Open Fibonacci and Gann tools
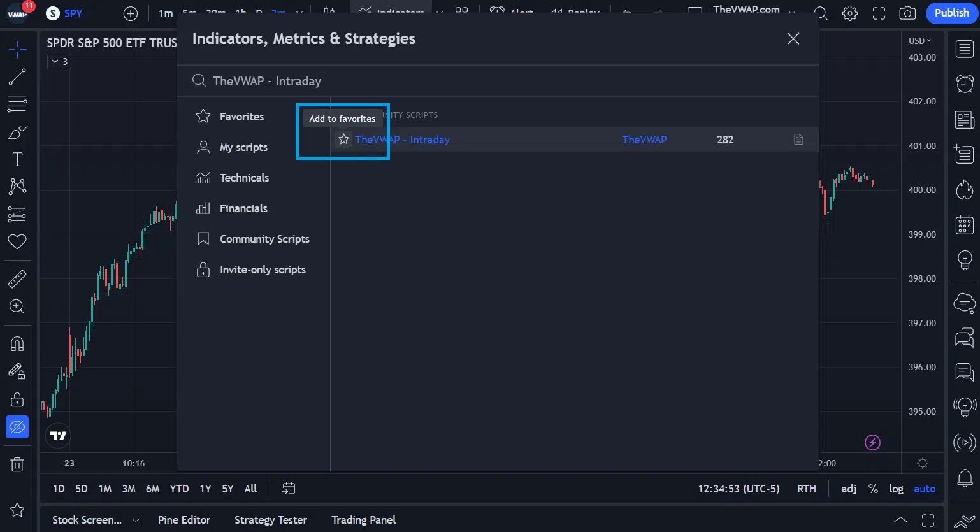This screenshot has height=532, width=980. (17, 104)
